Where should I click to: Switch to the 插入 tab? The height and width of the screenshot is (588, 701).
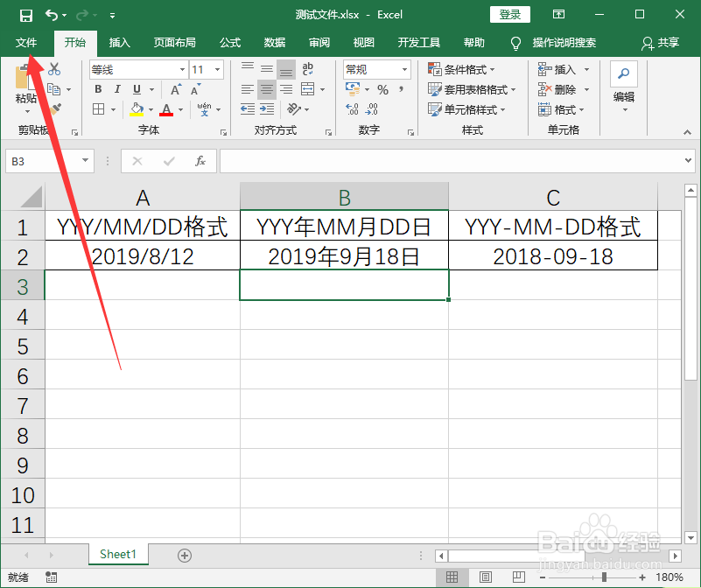120,43
